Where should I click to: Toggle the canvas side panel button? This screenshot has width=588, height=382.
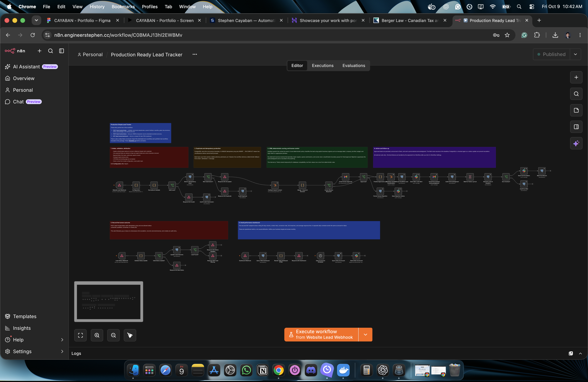[x=576, y=127]
